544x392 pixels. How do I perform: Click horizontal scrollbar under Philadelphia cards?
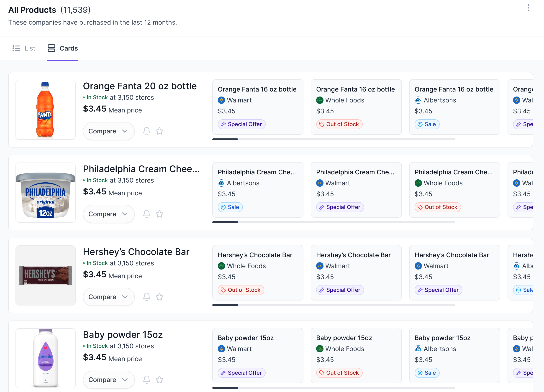(x=334, y=222)
